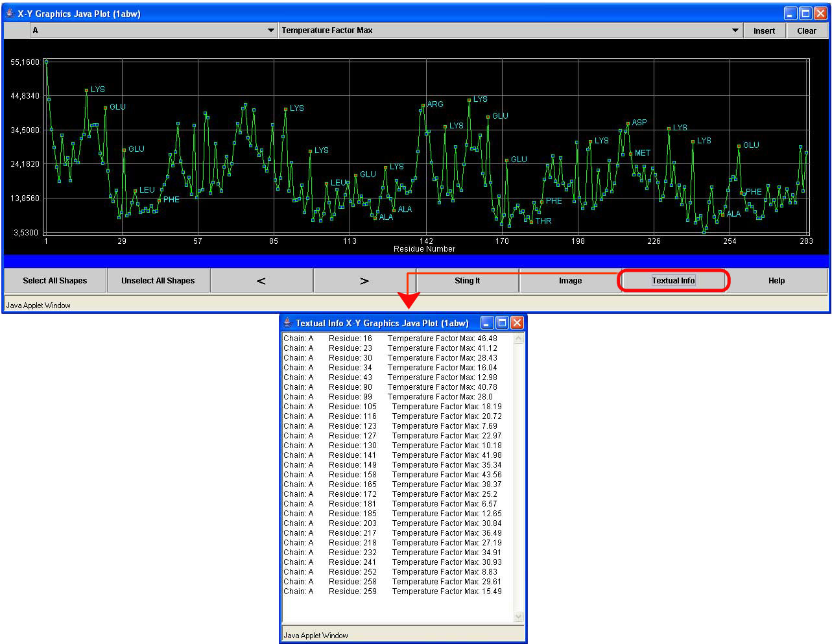832x644 pixels.
Task: Select the Residue: 259 row
Action: point(393,591)
